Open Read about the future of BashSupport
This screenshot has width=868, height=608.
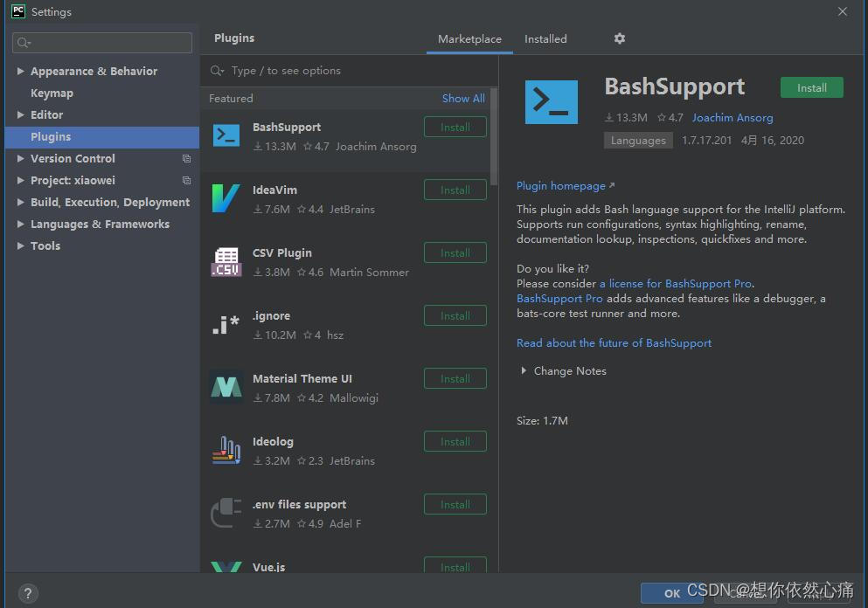click(x=614, y=343)
